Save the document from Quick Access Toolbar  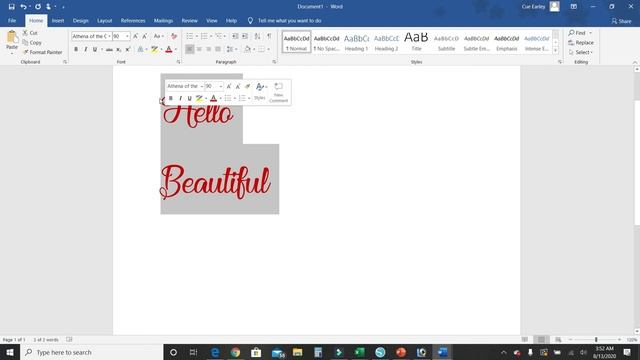click(x=11, y=7)
